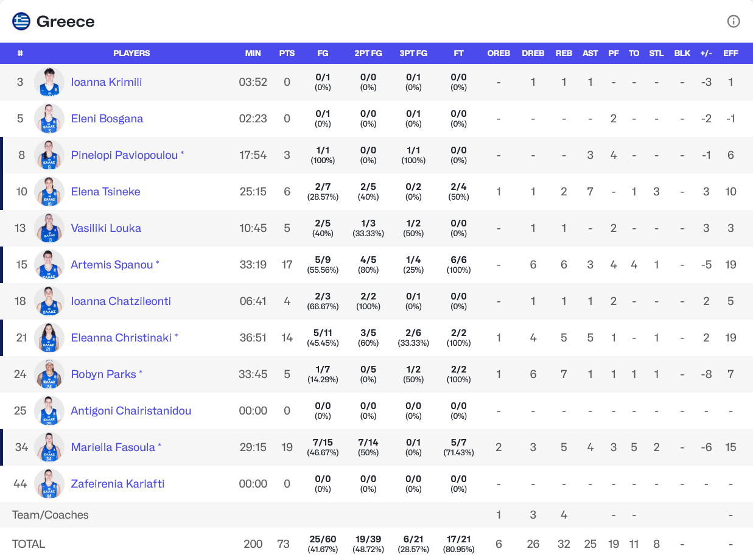753x560 pixels.
Task: Select Vasiliki Louka's name link
Action: click(106, 228)
